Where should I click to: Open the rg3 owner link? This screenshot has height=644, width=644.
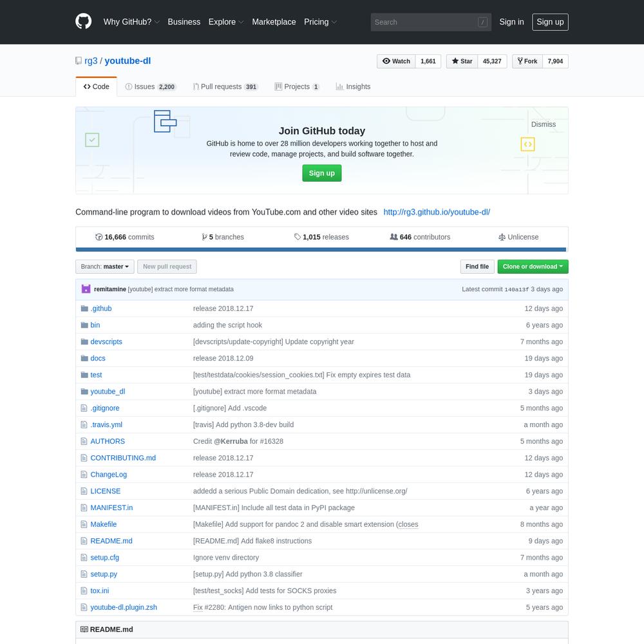tap(91, 61)
